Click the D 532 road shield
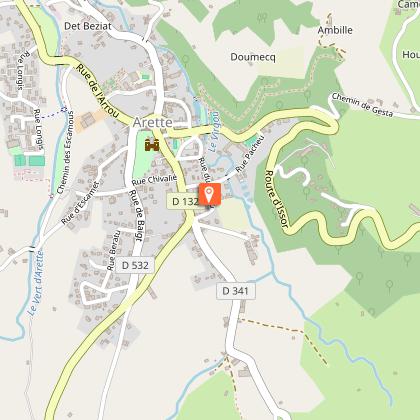Image resolution: width=420 pixels, height=420 pixels. [135, 265]
